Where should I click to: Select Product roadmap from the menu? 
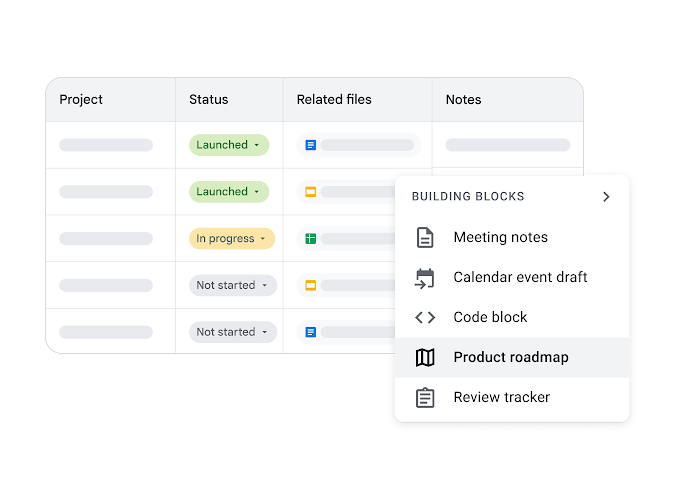[511, 358]
